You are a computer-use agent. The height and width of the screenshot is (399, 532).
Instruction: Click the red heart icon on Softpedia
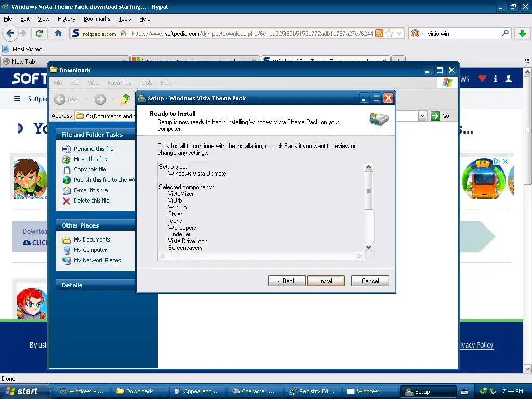pos(482,78)
